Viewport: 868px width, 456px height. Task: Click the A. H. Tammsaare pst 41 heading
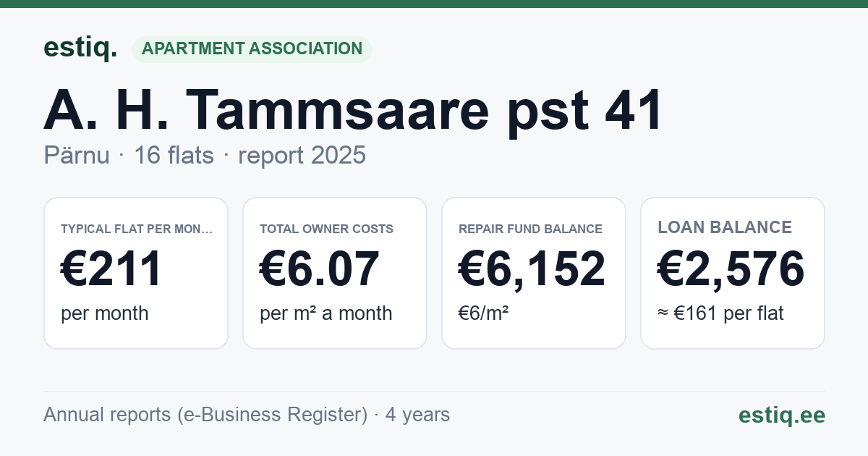click(x=353, y=111)
